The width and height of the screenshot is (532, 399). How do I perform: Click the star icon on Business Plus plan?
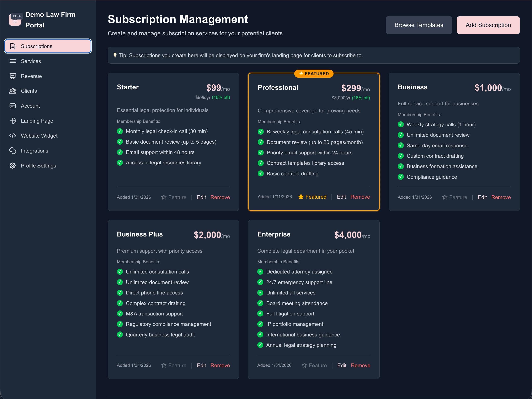tap(164, 365)
